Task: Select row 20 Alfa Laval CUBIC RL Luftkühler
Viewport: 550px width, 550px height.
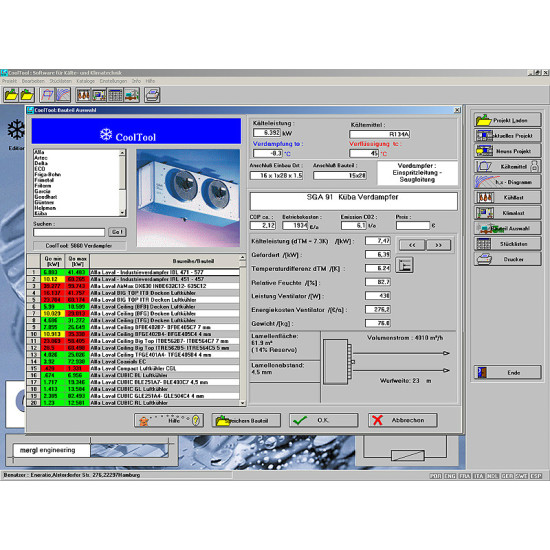Action: [133, 403]
